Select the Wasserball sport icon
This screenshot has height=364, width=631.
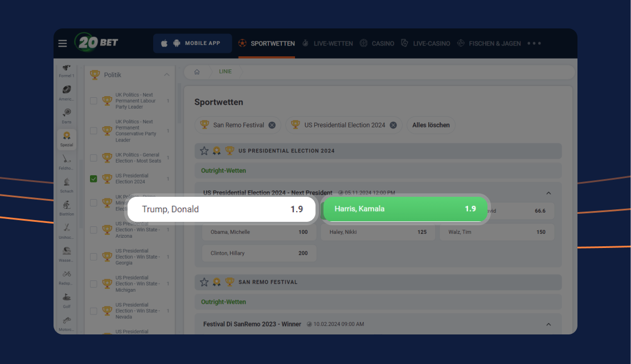(67, 254)
